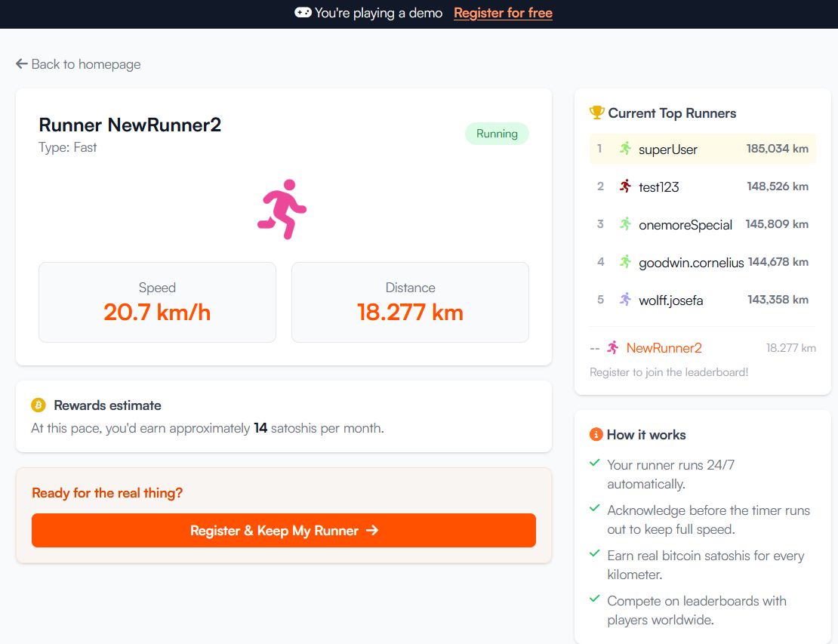
Task: Click NewRunner2's pink leaderboard runner icon
Action: (x=613, y=347)
